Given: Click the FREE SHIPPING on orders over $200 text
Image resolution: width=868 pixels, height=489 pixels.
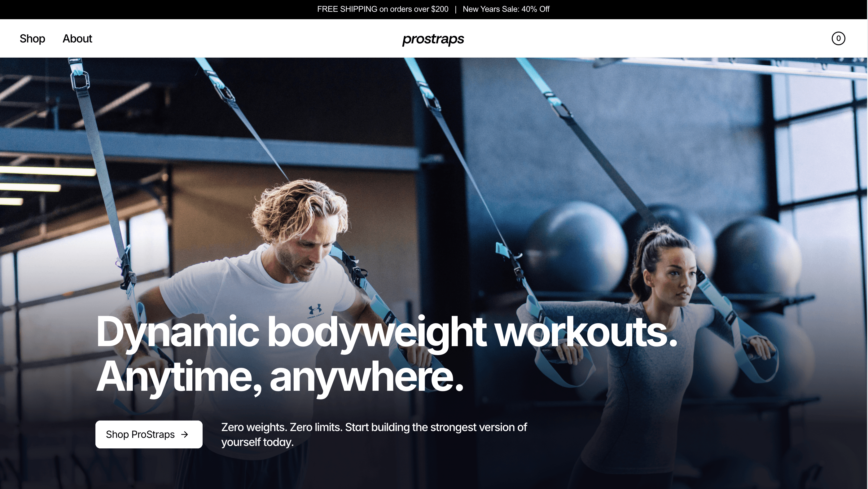Looking at the screenshot, I should (x=383, y=9).
